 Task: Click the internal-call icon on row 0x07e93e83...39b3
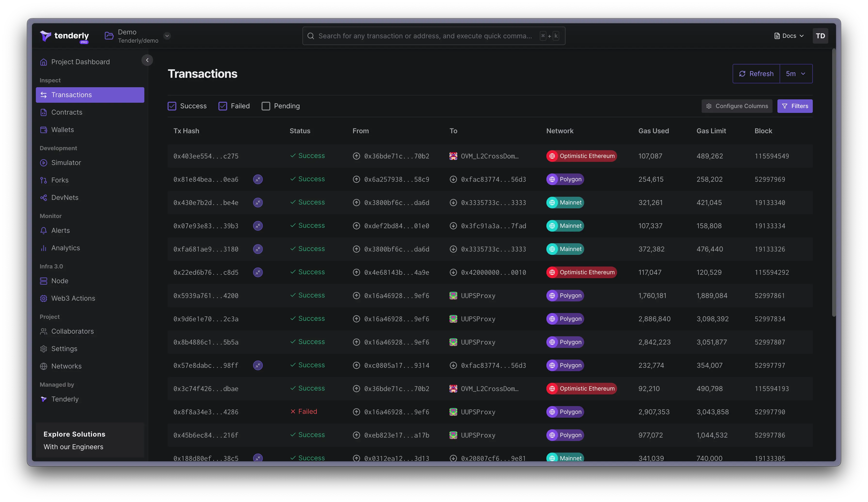[258, 226]
